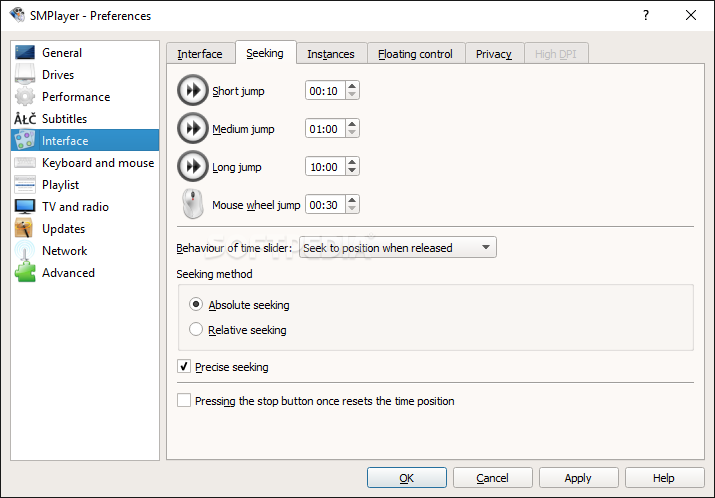Open the Updates box icon

tap(24, 228)
